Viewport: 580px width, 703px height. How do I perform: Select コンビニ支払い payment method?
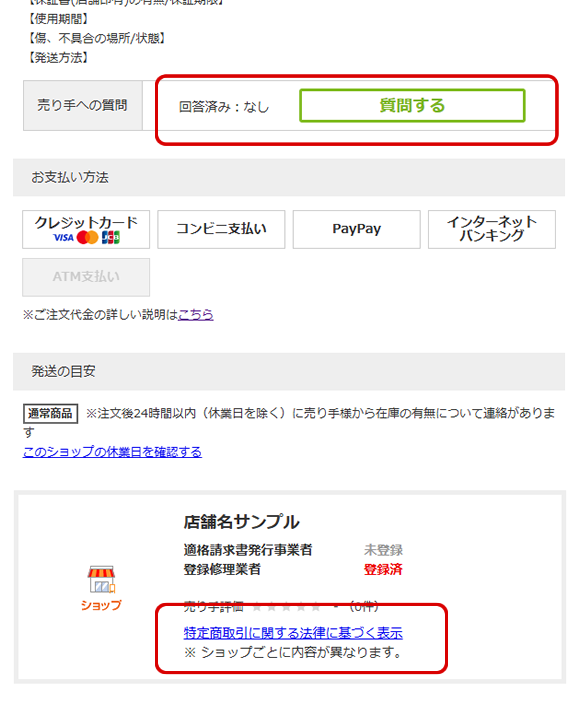(221, 229)
